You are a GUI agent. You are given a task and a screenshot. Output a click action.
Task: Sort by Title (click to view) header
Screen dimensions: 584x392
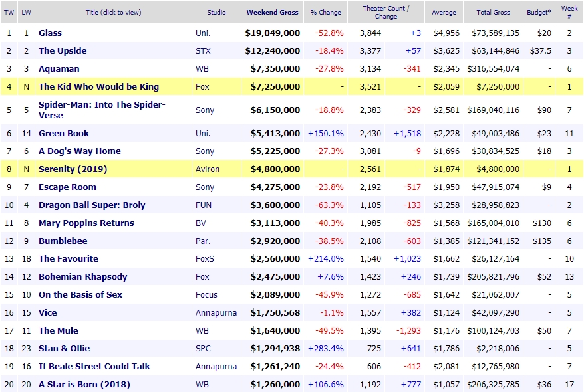click(113, 12)
